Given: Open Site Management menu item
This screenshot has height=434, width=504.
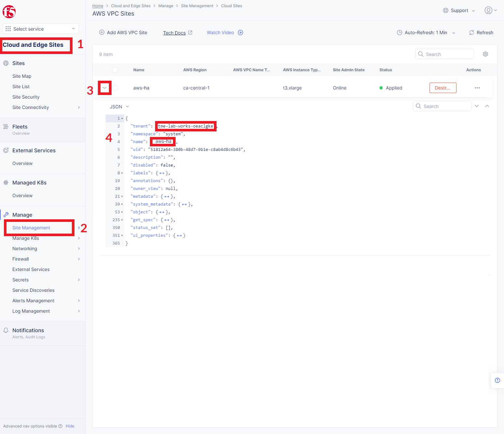Looking at the screenshot, I should (x=31, y=228).
